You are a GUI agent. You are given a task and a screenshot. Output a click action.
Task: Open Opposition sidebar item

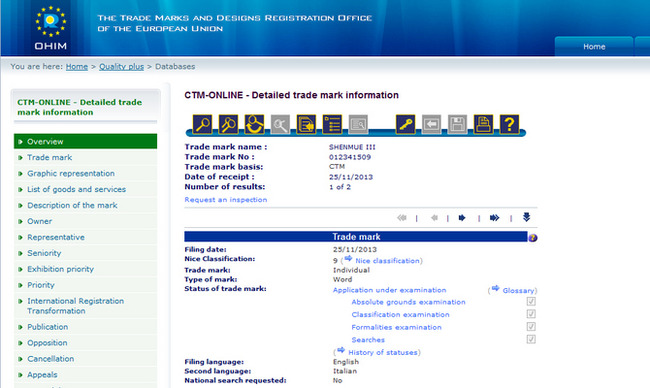pyautogui.click(x=85, y=343)
